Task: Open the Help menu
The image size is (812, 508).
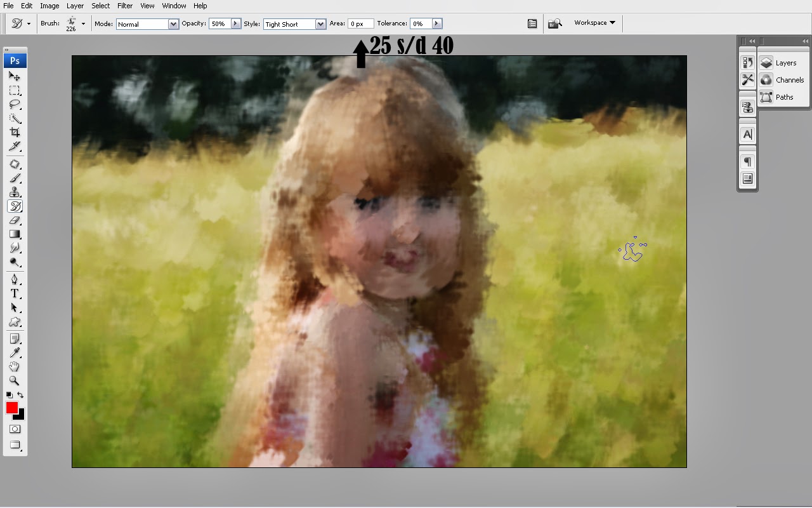Action: (x=200, y=6)
